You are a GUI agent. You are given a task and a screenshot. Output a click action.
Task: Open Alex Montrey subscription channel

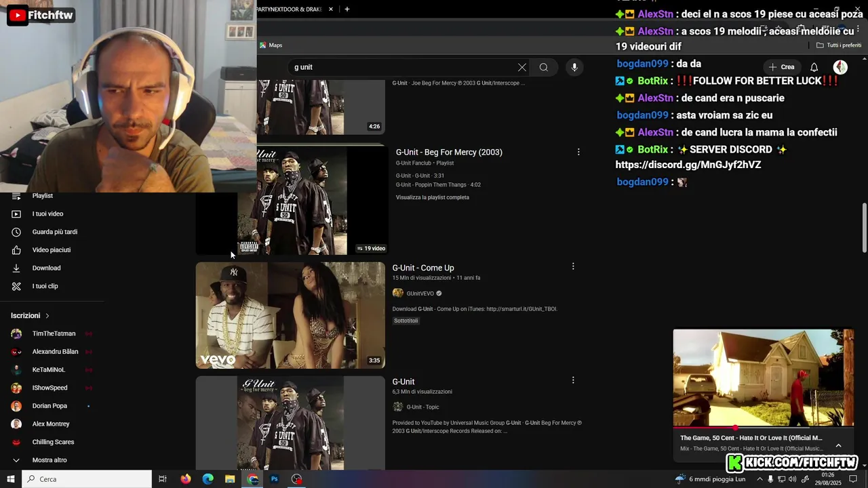[x=52, y=424]
